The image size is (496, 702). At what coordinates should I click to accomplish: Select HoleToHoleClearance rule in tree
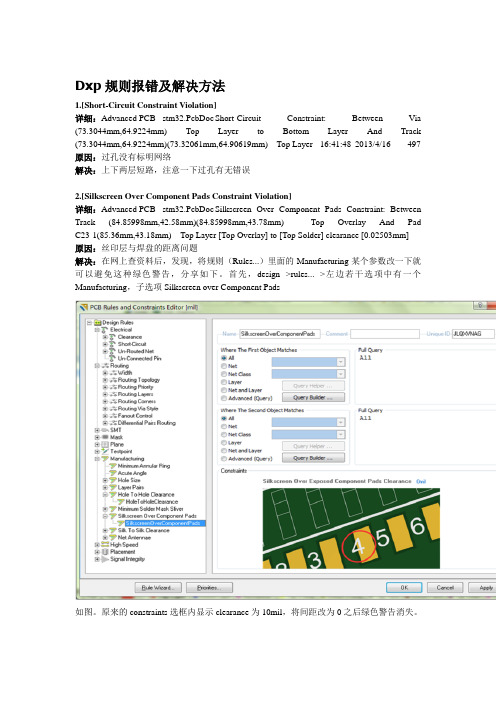[x=151, y=501]
